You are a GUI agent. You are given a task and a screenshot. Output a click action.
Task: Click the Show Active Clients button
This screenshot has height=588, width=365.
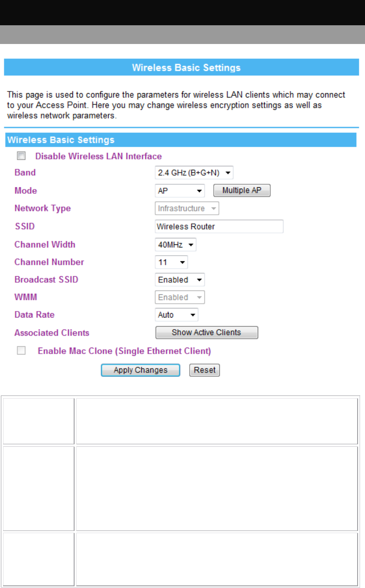point(207,333)
